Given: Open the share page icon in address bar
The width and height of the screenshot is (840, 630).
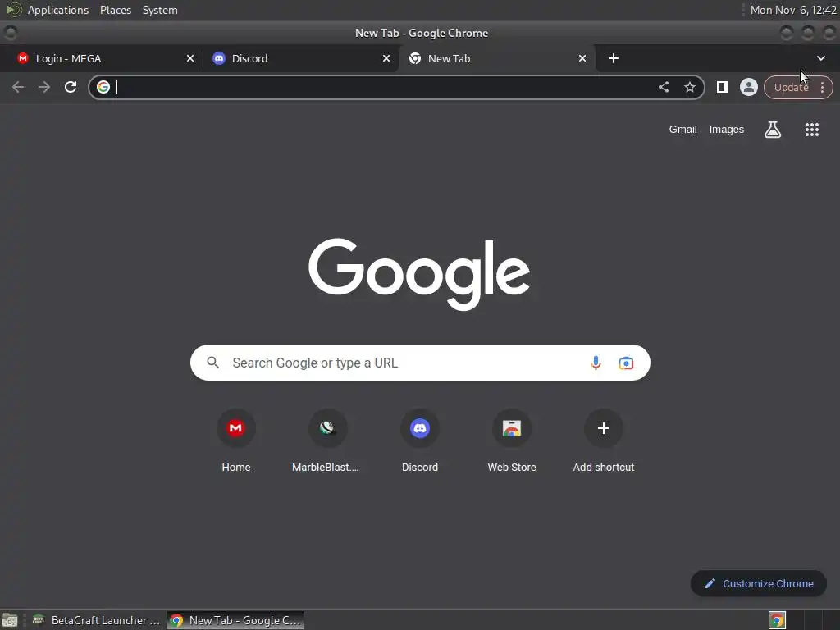Looking at the screenshot, I should (x=663, y=87).
